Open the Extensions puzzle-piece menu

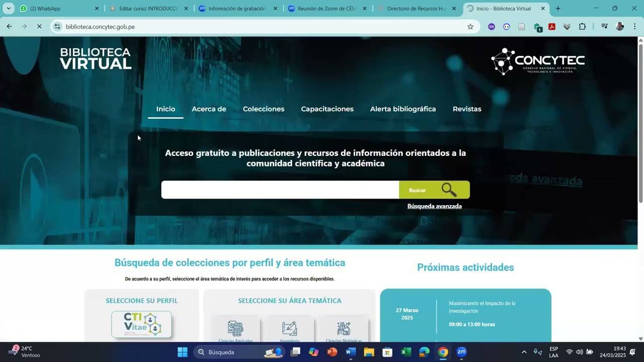[582, 27]
